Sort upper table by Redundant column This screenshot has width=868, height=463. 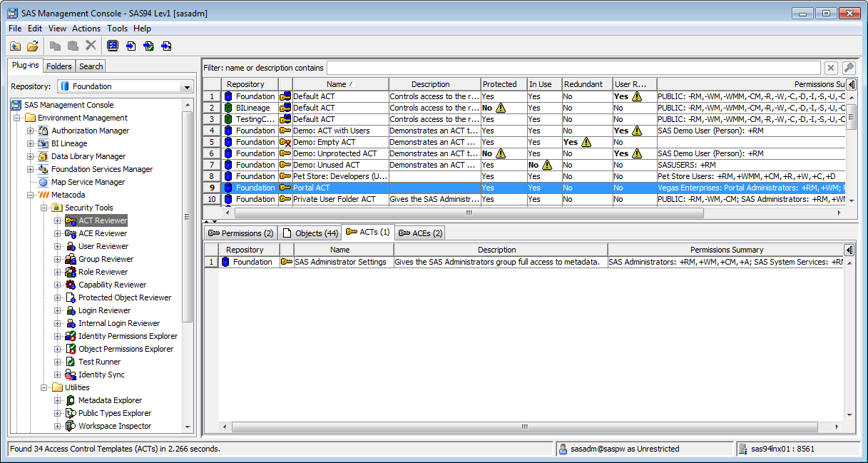tap(587, 84)
